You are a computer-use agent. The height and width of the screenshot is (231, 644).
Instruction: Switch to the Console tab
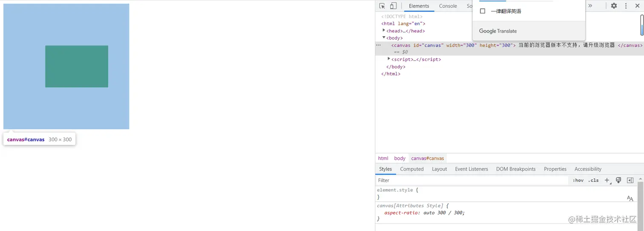click(448, 6)
